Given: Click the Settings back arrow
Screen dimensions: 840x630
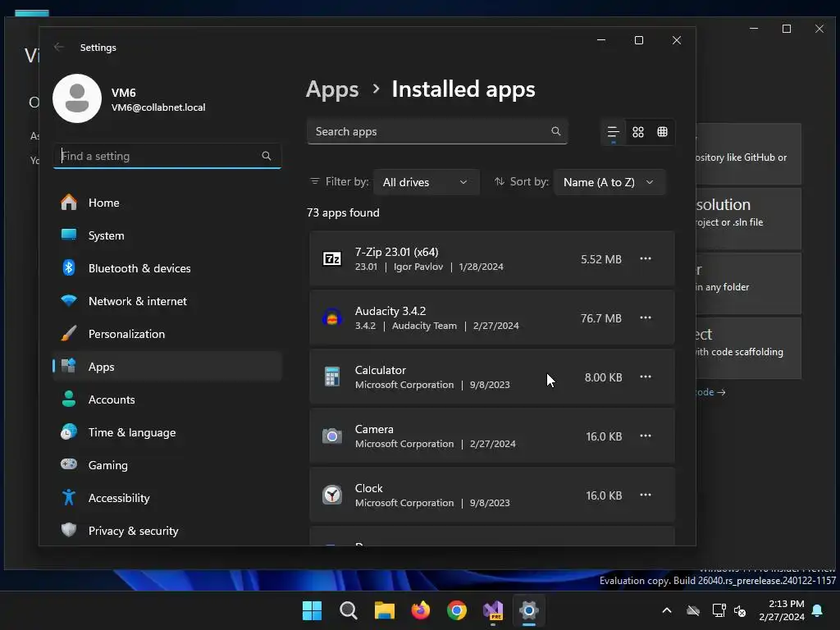Looking at the screenshot, I should click(x=59, y=47).
